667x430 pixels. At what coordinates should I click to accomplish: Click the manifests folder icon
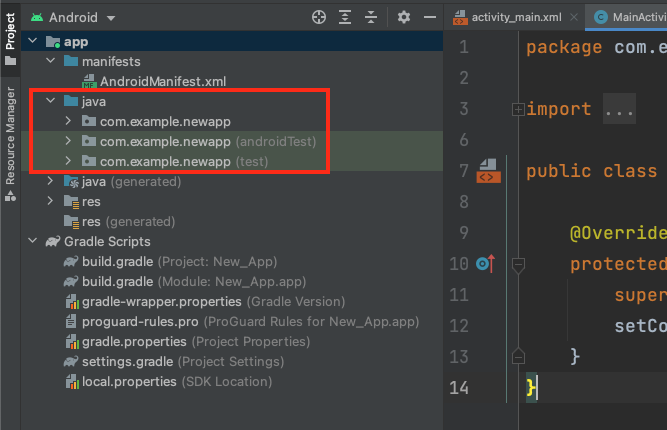(71, 61)
